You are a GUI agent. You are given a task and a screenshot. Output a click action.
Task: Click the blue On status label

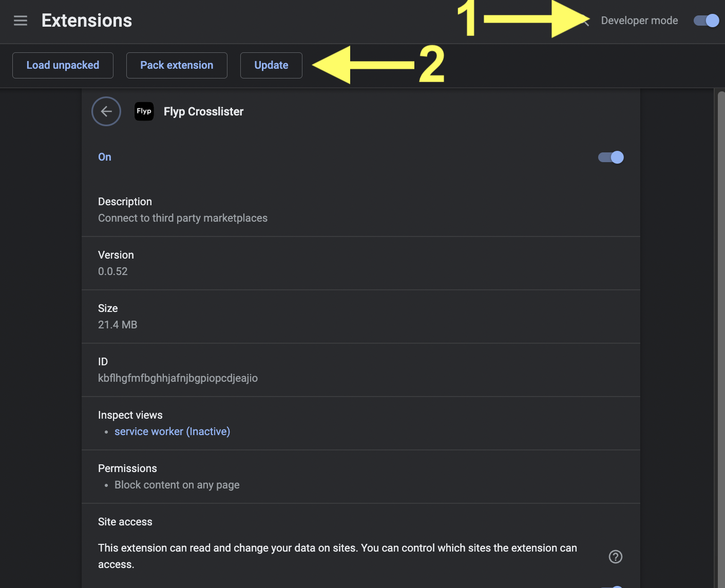click(x=105, y=157)
